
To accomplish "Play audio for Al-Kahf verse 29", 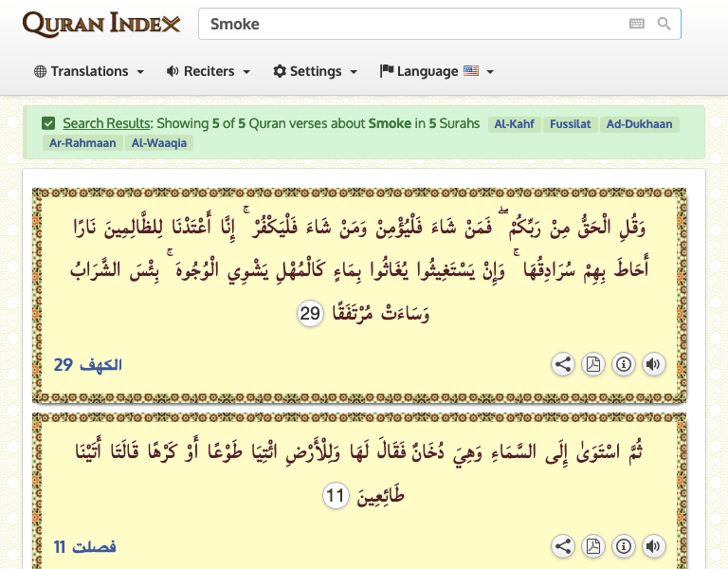I will [x=652, y=364].
